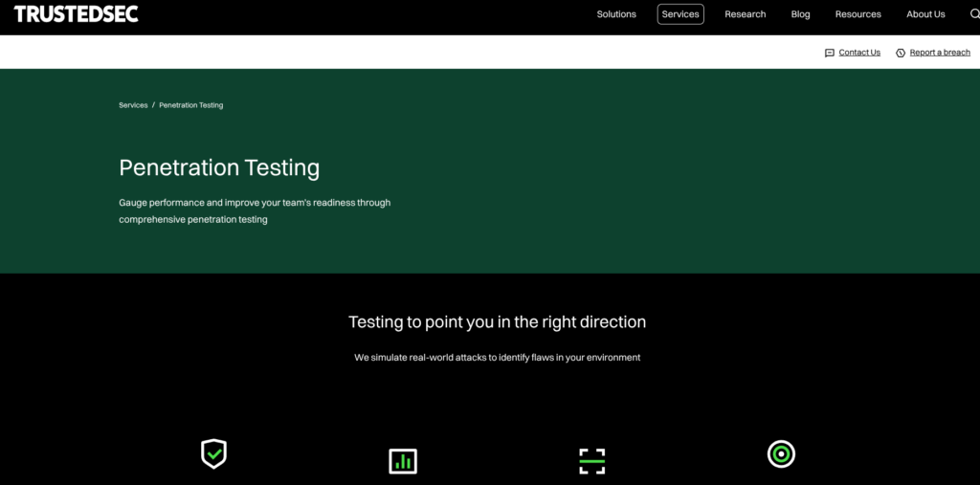The width and height of the screenshot is (980, 485).
Task: Open the search magnifier icon
Action: pyautogui.click(x=974, y=13)
